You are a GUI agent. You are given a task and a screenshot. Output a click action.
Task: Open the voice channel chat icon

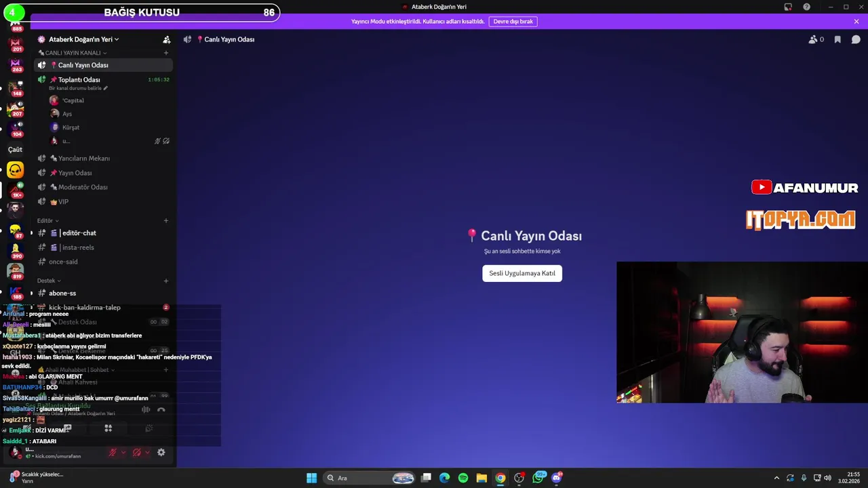[x=856, y=39]
